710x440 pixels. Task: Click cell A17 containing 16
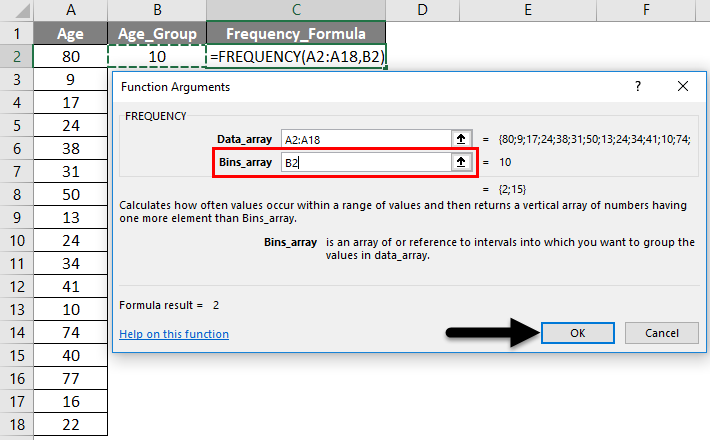[71, 401]
